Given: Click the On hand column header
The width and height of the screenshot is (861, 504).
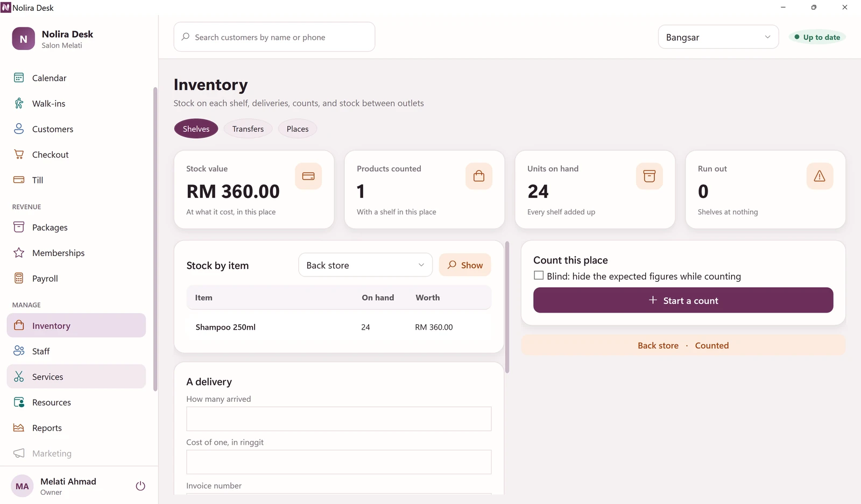Looking at the screenshot, I should click(378, 297).
